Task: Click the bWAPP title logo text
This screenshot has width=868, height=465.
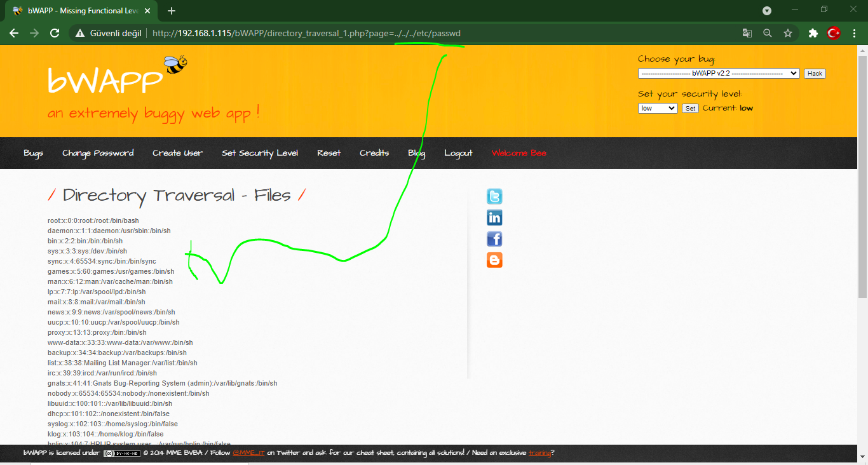Action: click(x=105, y=81)
